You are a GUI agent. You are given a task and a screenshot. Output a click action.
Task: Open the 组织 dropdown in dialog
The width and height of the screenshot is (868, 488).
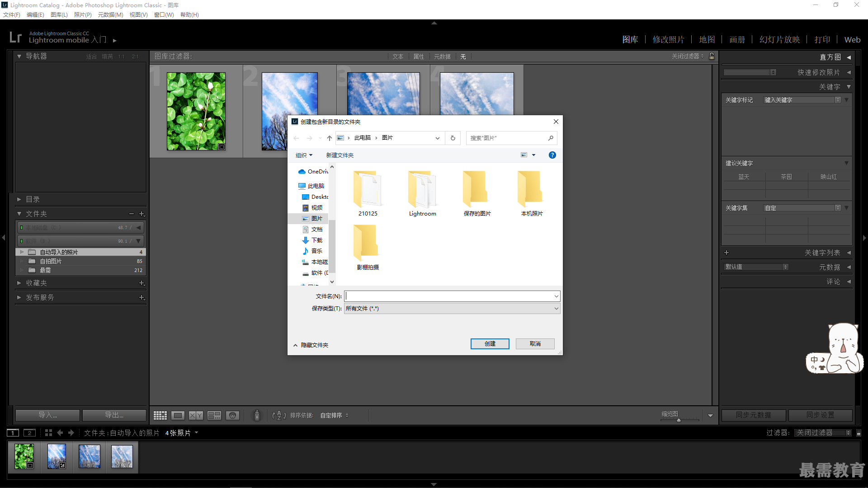pyautogui.click(x=304, y=155)
